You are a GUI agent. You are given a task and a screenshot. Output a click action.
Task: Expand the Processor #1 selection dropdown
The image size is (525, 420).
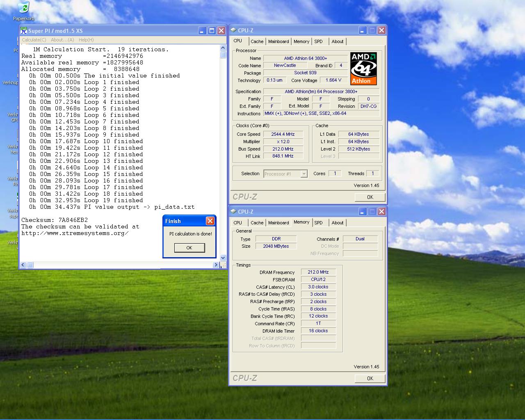tap(304, 174)
